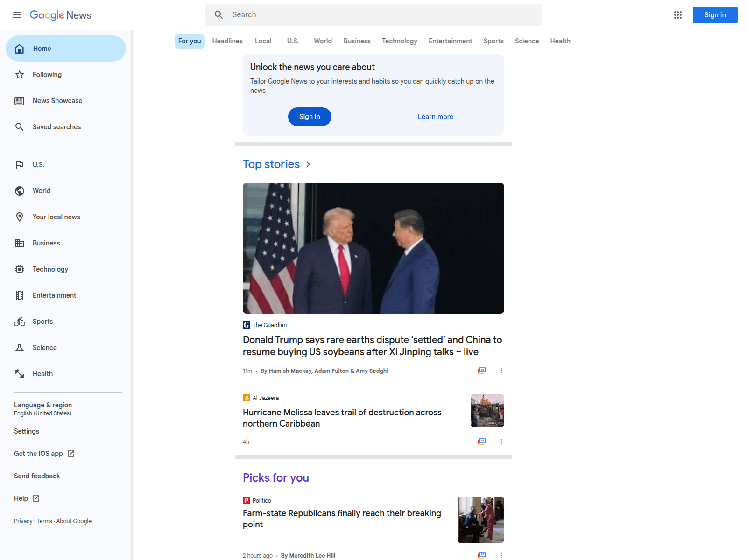747x560 pixels.
Task: Click the Al Jazeera source logo
Action: click(x=247, y=398)
